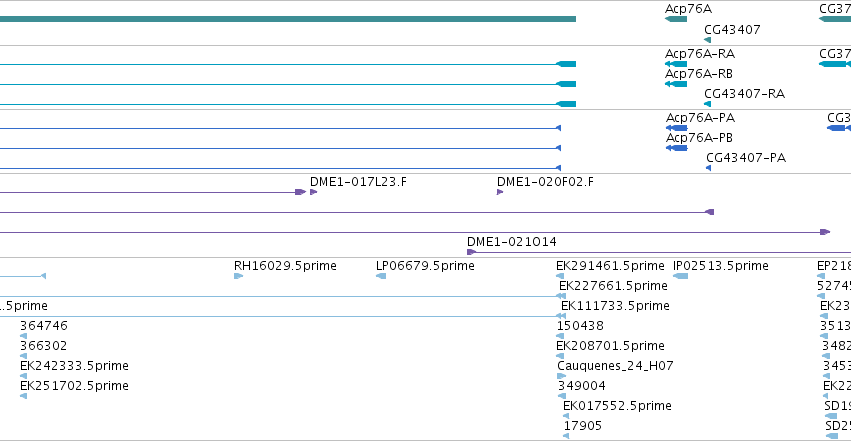Click the RH16029.5prime arrow glyph
The height and width of the screenshot is (441, 851).
(x=238, y=276)
